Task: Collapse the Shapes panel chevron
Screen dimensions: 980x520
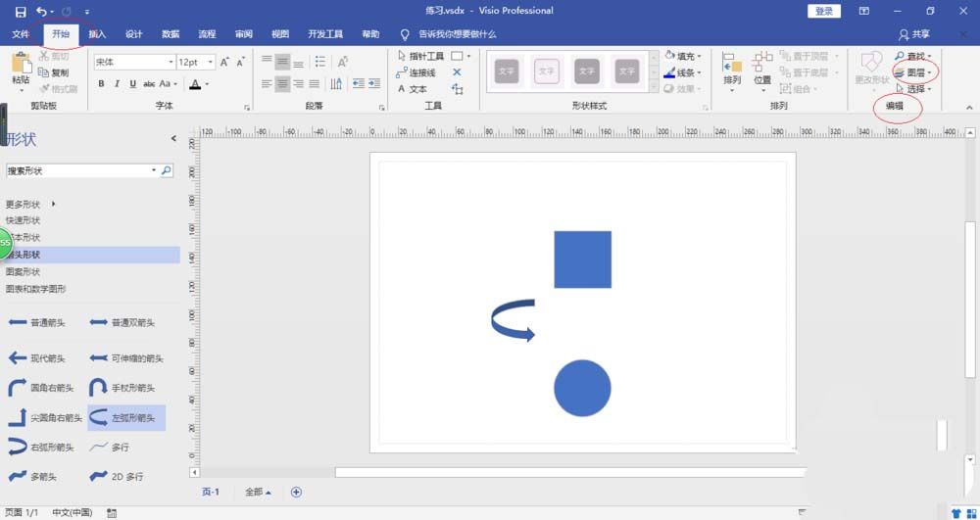Action: 173,138
